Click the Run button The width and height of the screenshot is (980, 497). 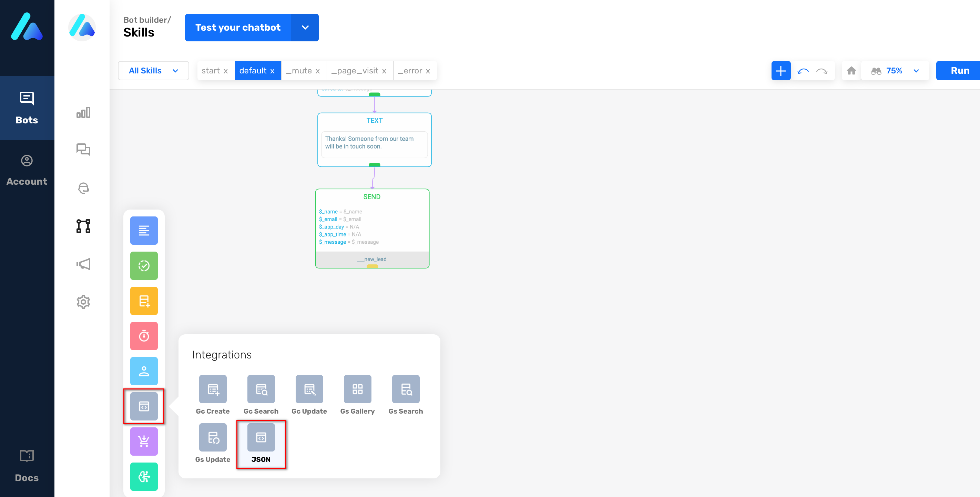(960, 70)
